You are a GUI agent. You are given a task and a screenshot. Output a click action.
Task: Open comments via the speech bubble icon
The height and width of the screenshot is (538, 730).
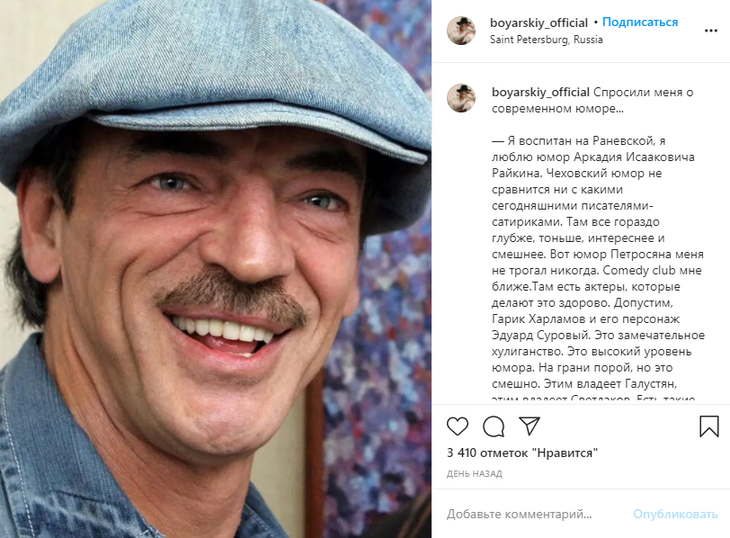point(493,426)
